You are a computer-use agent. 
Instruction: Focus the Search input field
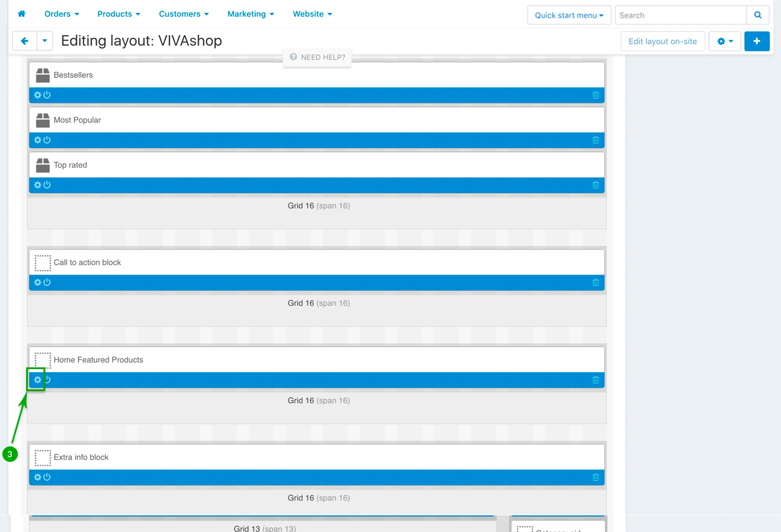680,15
